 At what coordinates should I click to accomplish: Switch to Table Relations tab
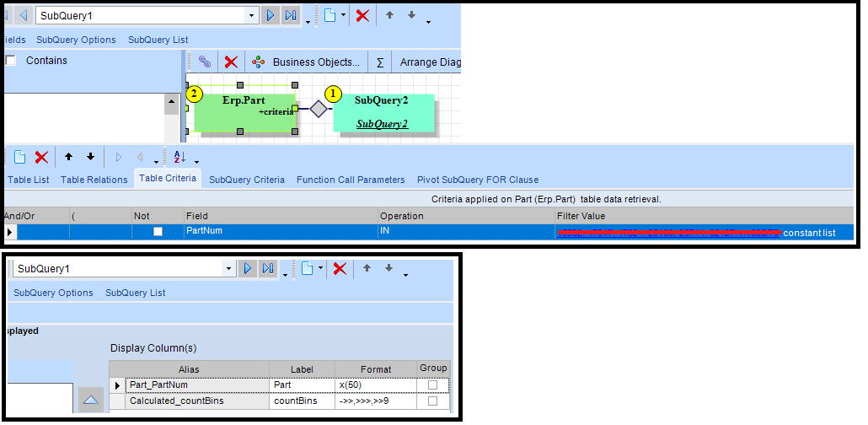click(94, 180)
